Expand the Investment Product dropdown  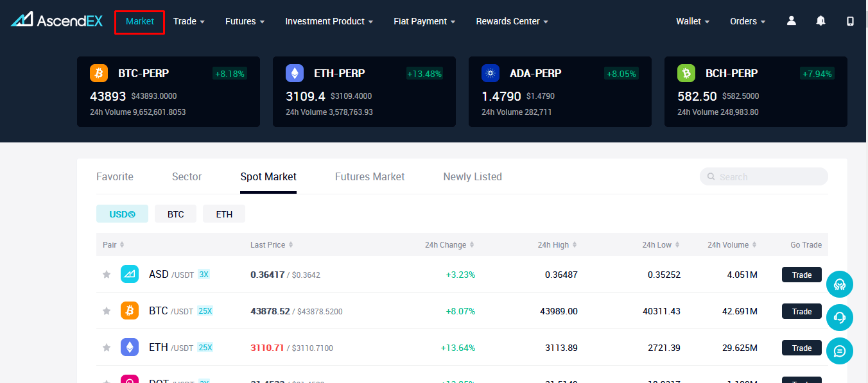329,21
